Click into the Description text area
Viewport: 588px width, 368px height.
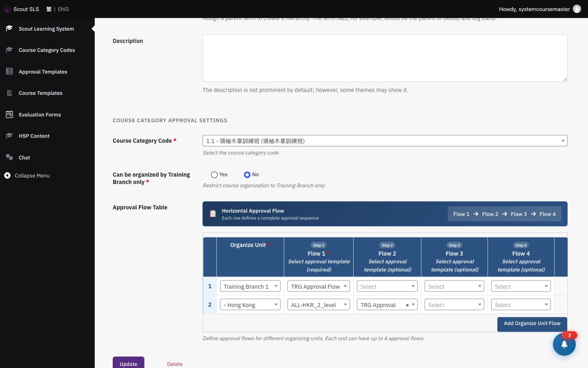pyautogui.click(x=385, y=58)
